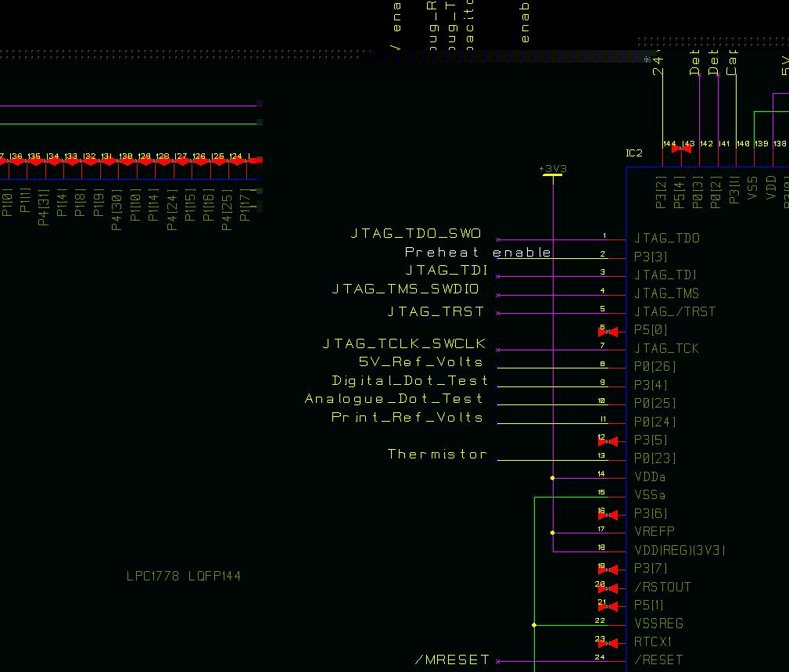
Task: Select no-connect marker on RTCX1 pin 23
Action: tap(608, 643)
